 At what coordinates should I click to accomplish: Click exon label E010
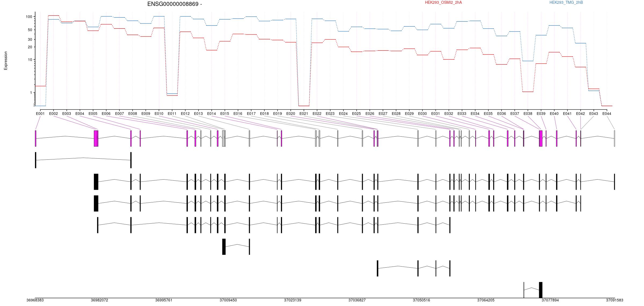coord(159,114)
